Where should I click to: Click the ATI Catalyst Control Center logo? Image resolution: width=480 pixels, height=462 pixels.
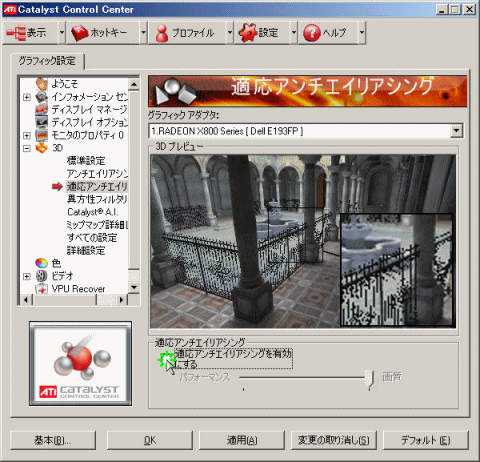coord(80,363)
